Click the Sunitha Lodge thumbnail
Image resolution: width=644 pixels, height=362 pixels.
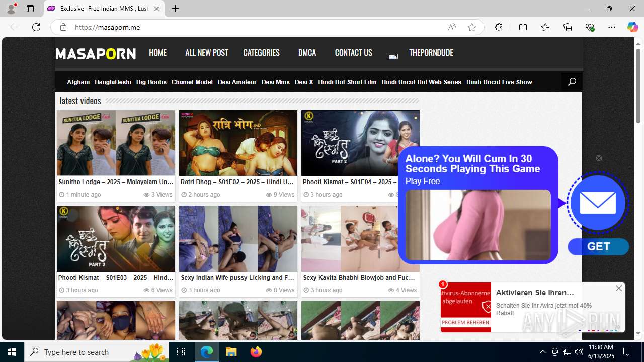pos(116,143)
